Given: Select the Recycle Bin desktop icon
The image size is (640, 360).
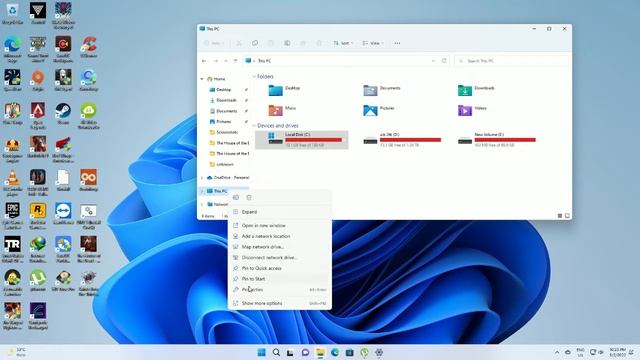Looking at the screenshot, I should (12, 13).
